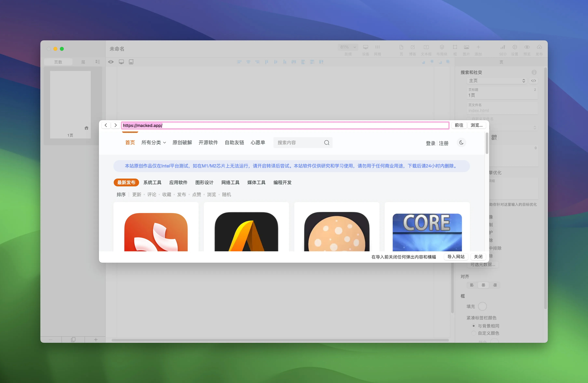Screen dimensions: 588x383
Task: Open the 原创破解 navigation item
Action: (x=182, y=143)
